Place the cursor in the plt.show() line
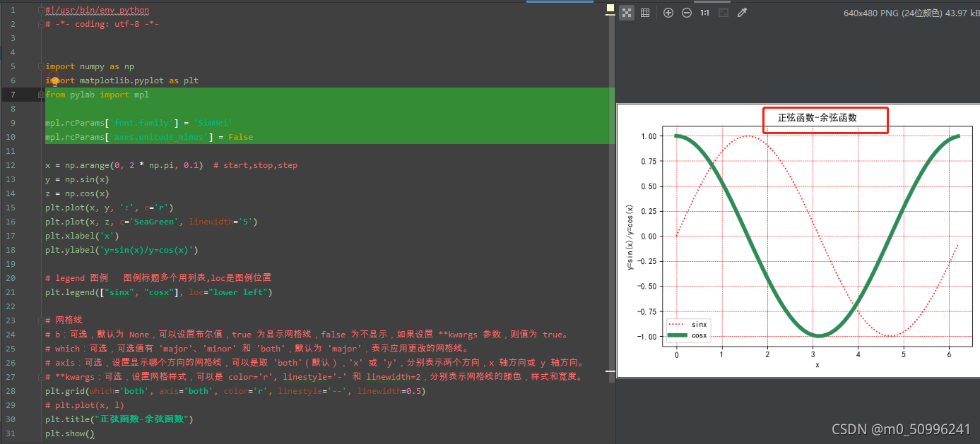This screenshot has height=444, width=980. click(x=71, y=433)
